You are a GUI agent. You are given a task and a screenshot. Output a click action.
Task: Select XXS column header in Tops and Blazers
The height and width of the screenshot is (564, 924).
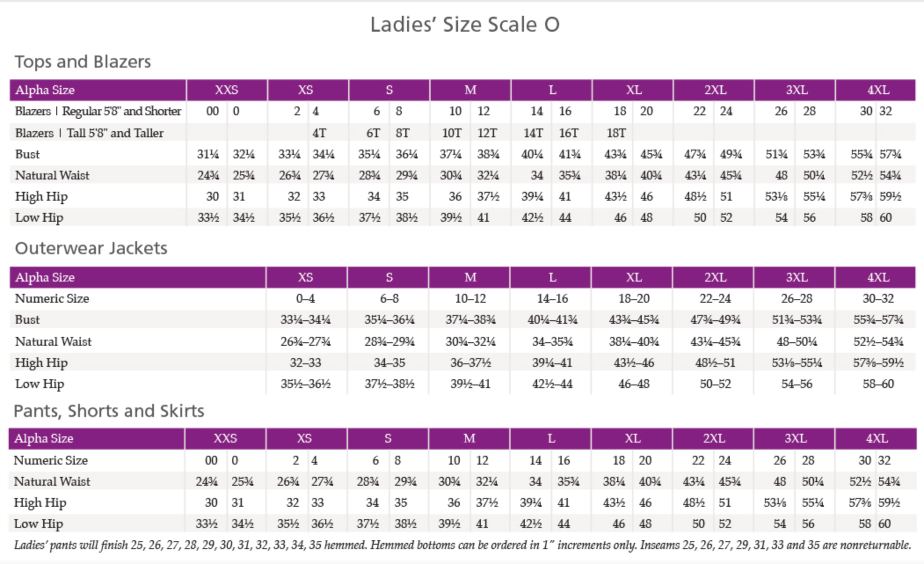point(226,90)
